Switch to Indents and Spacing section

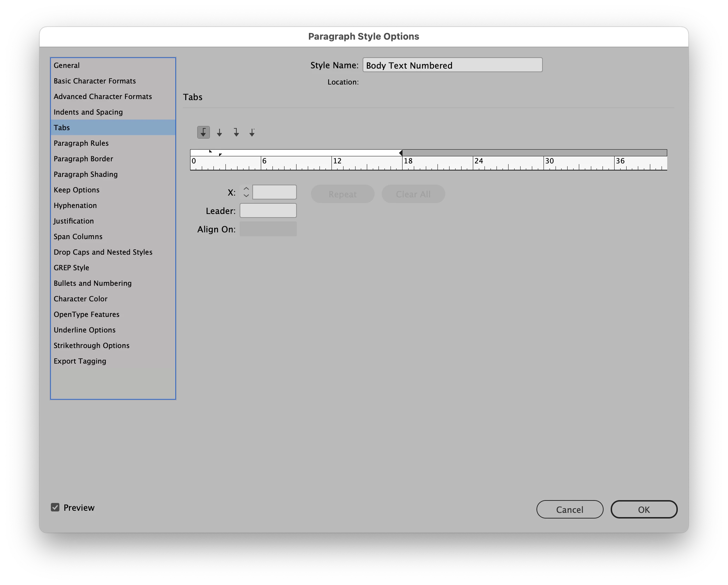coord(88,112)
